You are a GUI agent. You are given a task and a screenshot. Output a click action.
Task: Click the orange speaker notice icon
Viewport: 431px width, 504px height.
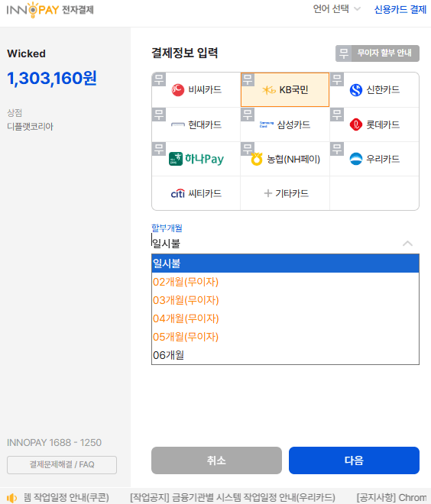pos(11,498)
